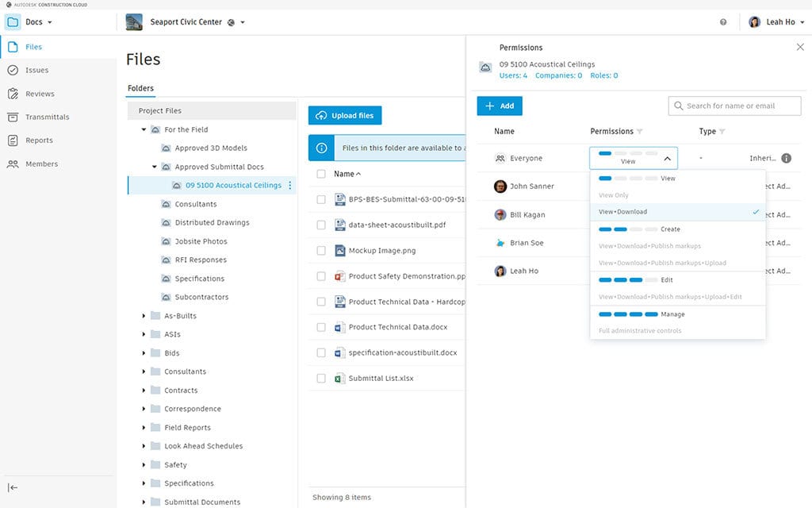Collapse the For the Field folder
This screenshot has height=508, width=812.
[x=144, y=129]
